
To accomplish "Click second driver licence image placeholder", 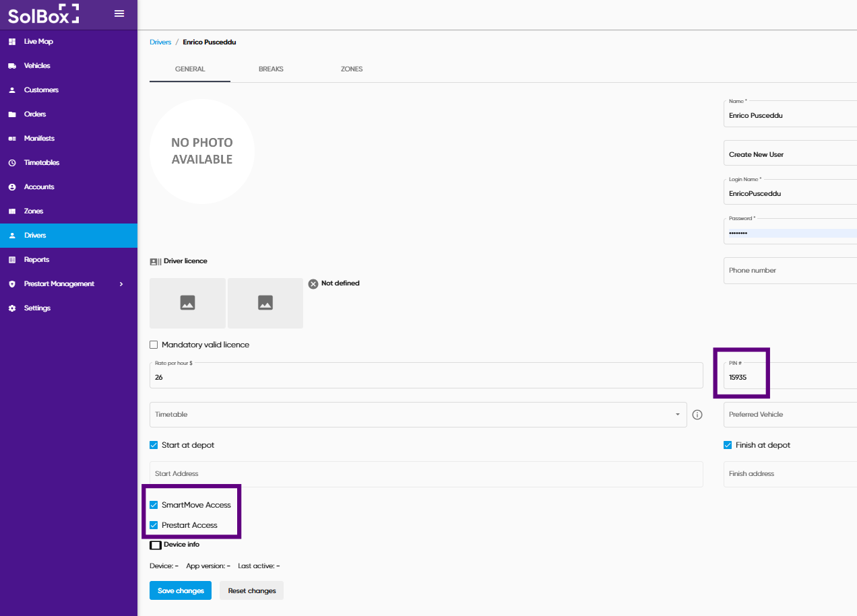I will tap(265, 303).
